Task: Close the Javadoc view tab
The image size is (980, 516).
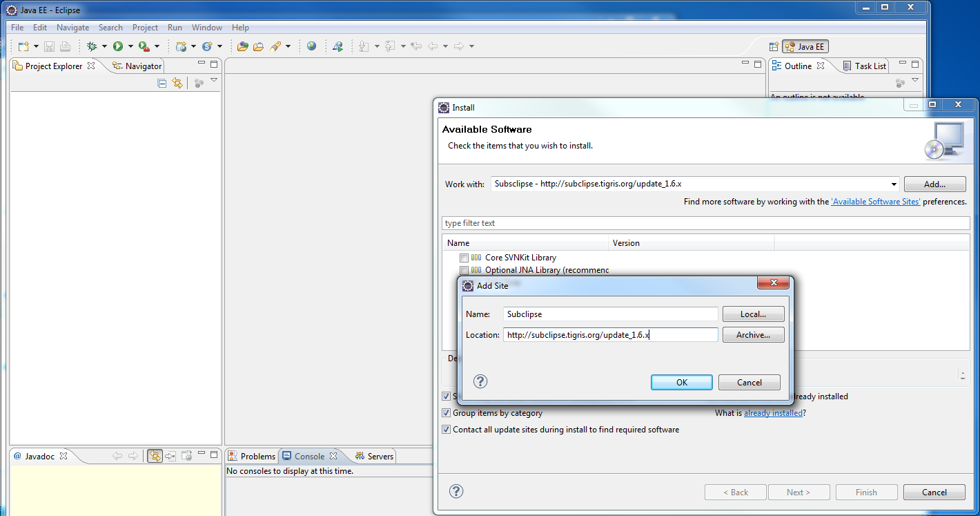Action: coord(63,456)
